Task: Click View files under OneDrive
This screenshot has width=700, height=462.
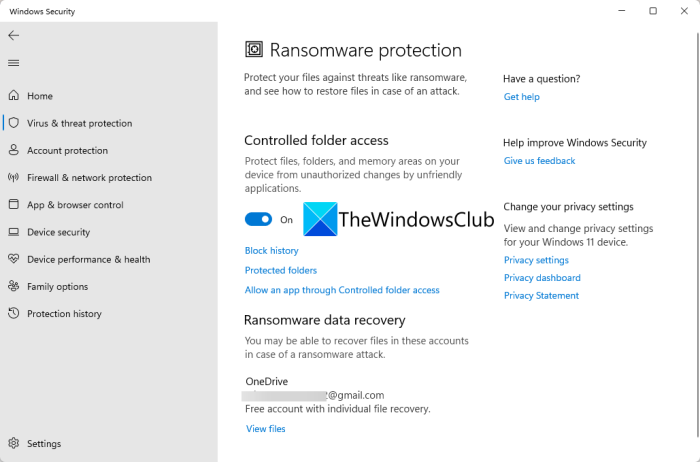Action: [266, 429]
